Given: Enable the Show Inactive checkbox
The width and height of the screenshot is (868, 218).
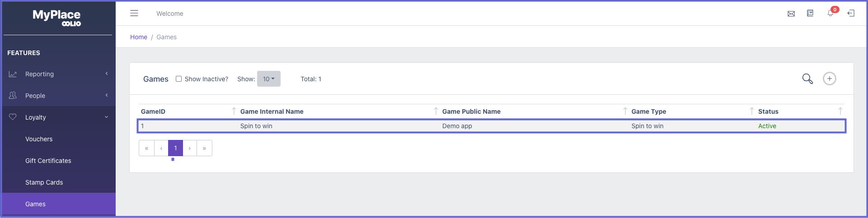Looking at the screenshot, I should point(179,79).
